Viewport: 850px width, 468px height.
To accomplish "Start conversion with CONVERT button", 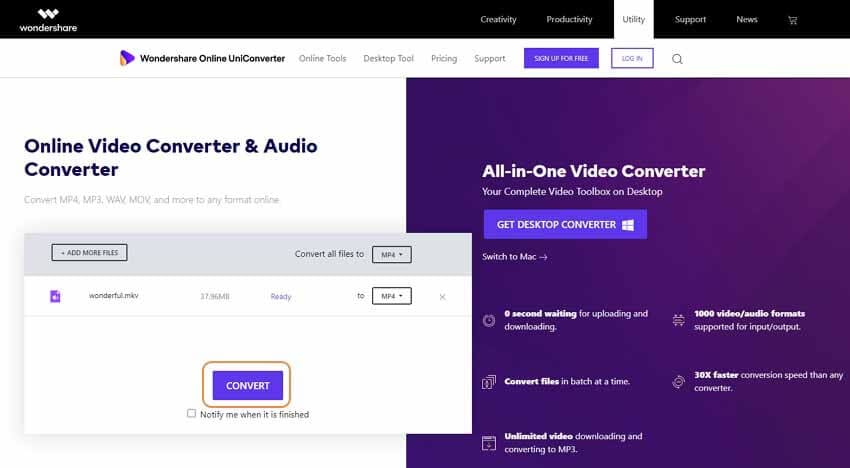I will click(248, 386).
